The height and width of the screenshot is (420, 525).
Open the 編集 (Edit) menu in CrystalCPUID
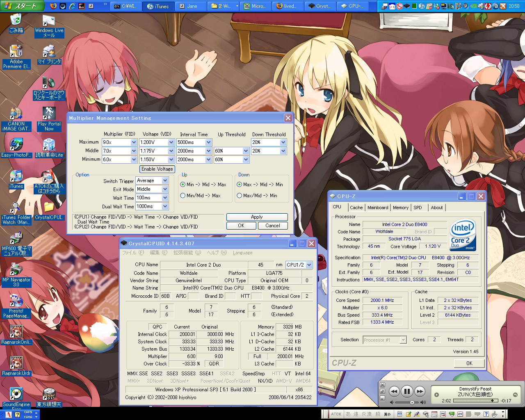[x=159, y=253]
